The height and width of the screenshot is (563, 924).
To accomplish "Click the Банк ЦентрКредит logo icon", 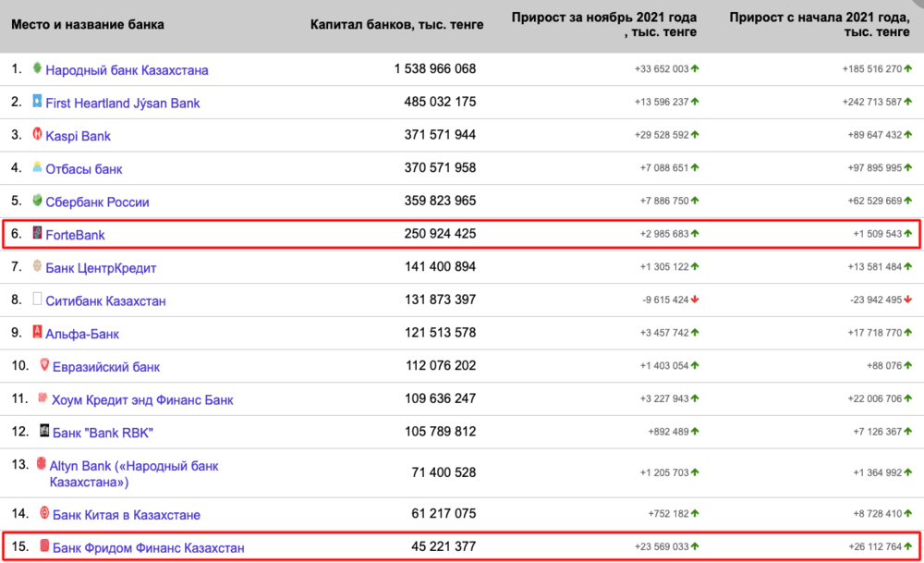I will [x=37, y=266].
